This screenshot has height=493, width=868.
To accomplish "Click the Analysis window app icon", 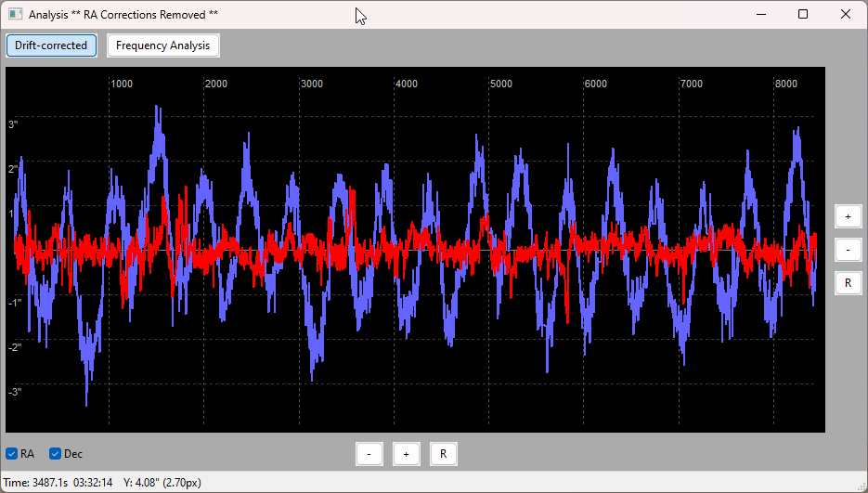I will 15,15.
